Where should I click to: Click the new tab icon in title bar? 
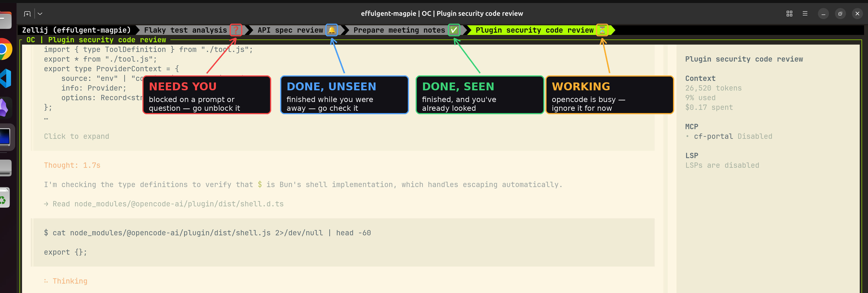click(27, 14)
